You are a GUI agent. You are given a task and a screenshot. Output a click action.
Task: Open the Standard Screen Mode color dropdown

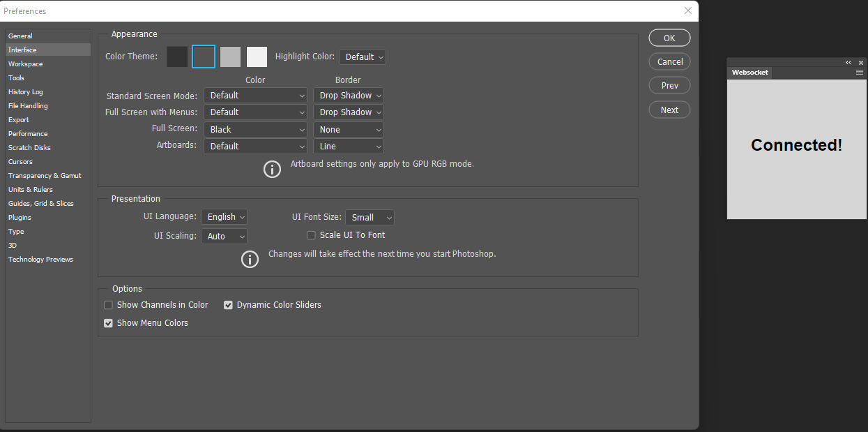click(255, 95)
